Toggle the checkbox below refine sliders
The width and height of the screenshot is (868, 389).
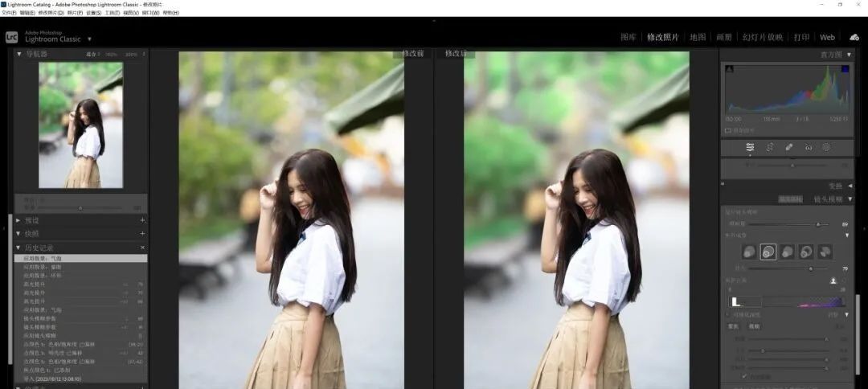744,375
